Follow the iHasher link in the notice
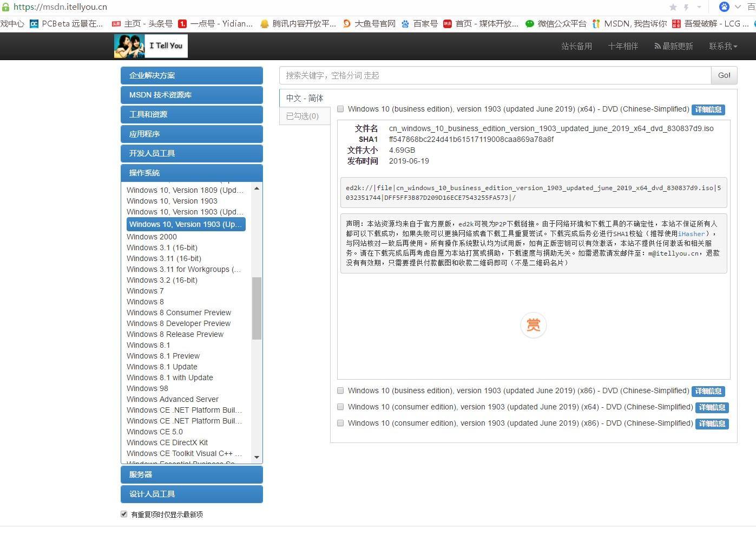This screenshot has width=756, height=534. (x=691, y=233)
